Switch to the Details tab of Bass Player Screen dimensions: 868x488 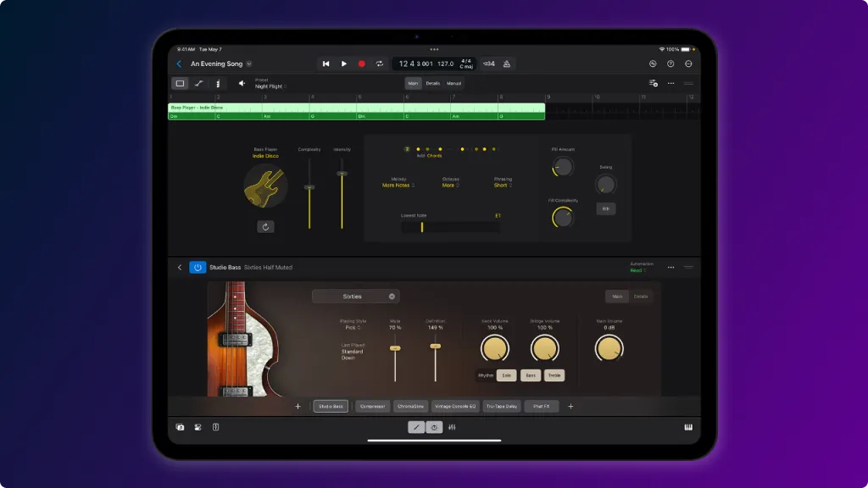432,83
